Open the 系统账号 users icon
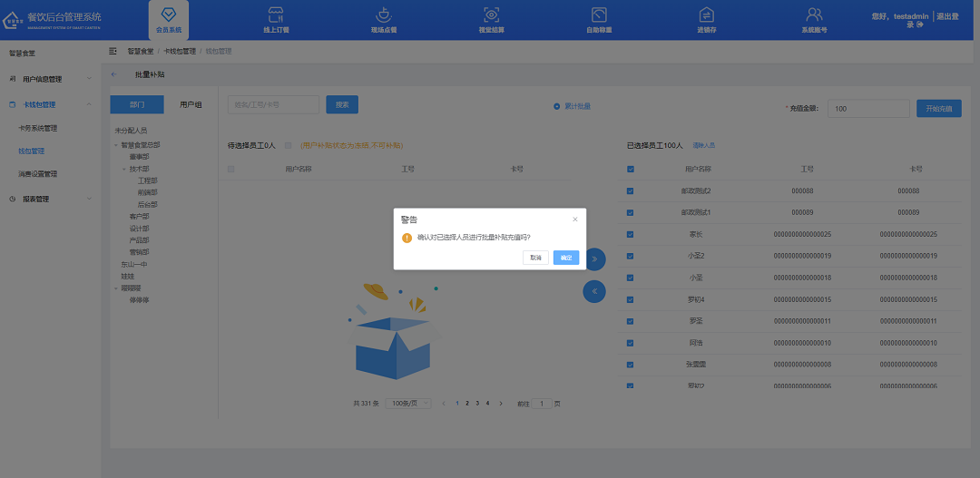The height and width of the screenshot is (478, 980). [814, 15]
